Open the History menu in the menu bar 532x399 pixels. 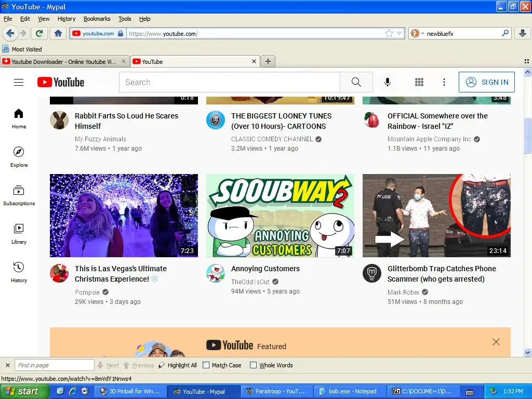pos(66,19)
